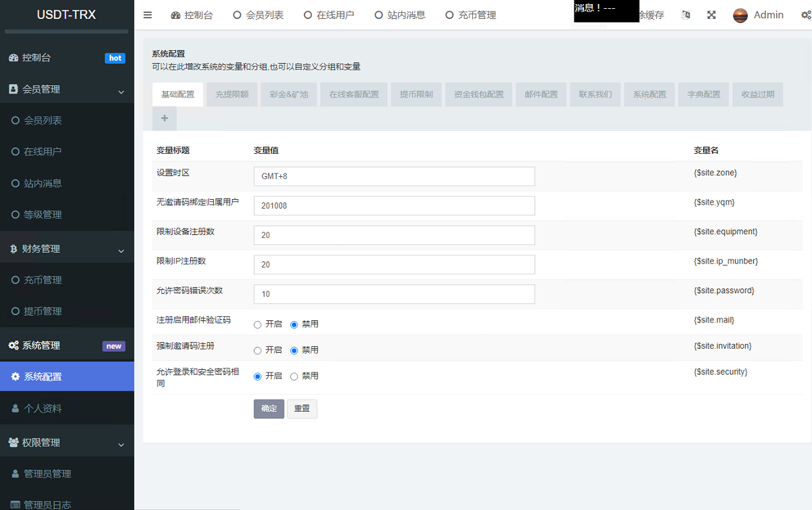Open the 邮件配置 tab
The width and height of the screenshot is (812, 510).
[541, 94]
